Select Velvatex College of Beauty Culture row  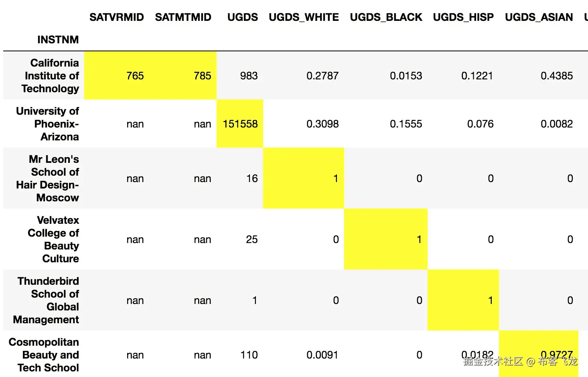pos(53,239)
